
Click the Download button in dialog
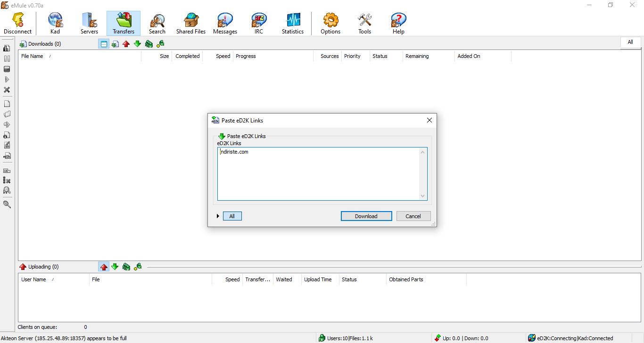[366, 216]
